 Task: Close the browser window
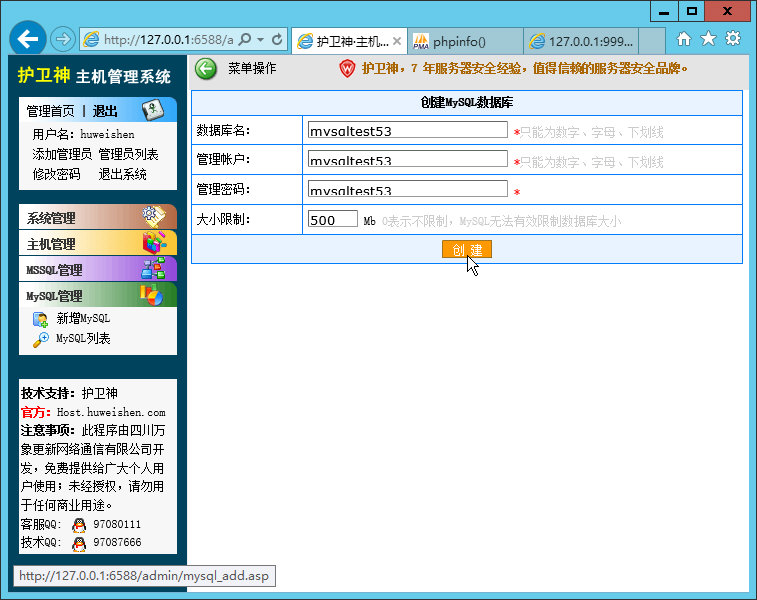coord(727,12)
